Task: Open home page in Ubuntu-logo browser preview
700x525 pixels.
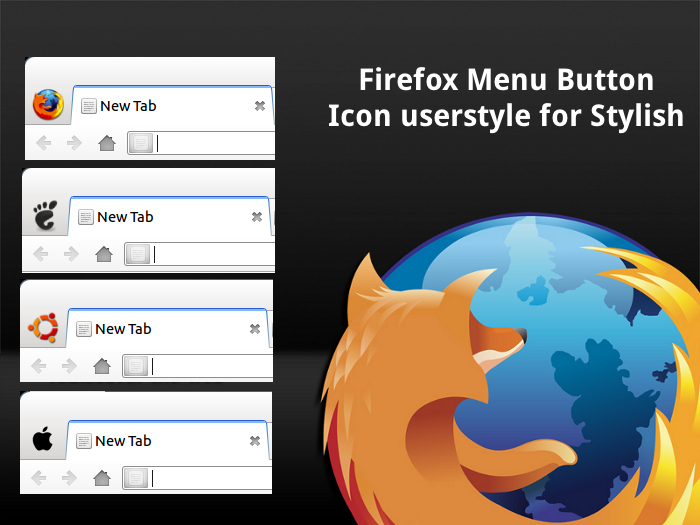Action: (x=102, y=366)
